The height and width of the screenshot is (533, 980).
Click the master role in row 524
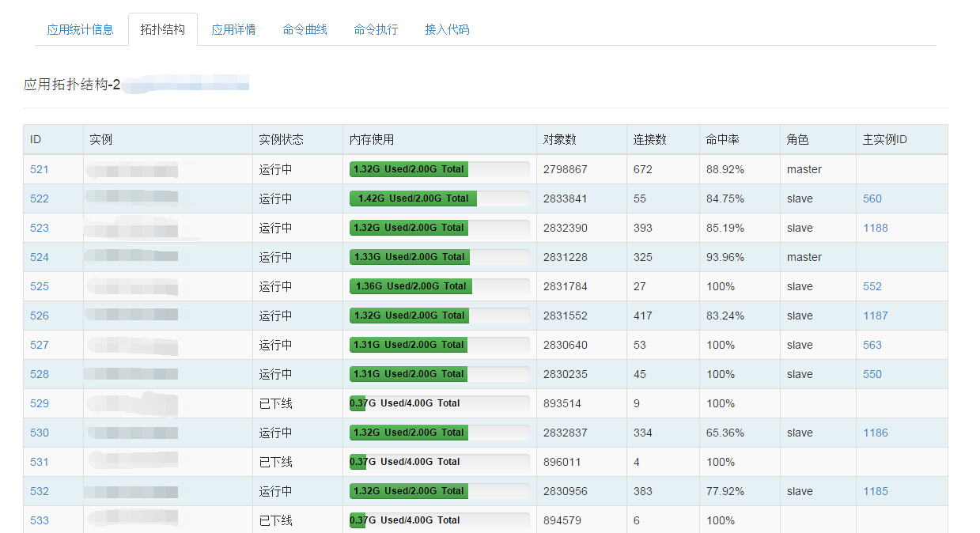pos(804,257)
